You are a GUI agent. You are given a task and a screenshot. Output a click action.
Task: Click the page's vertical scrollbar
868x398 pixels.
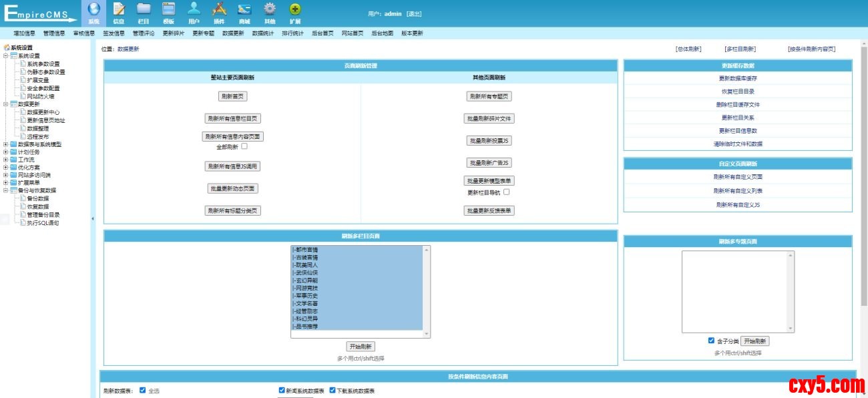coord(863,200)
